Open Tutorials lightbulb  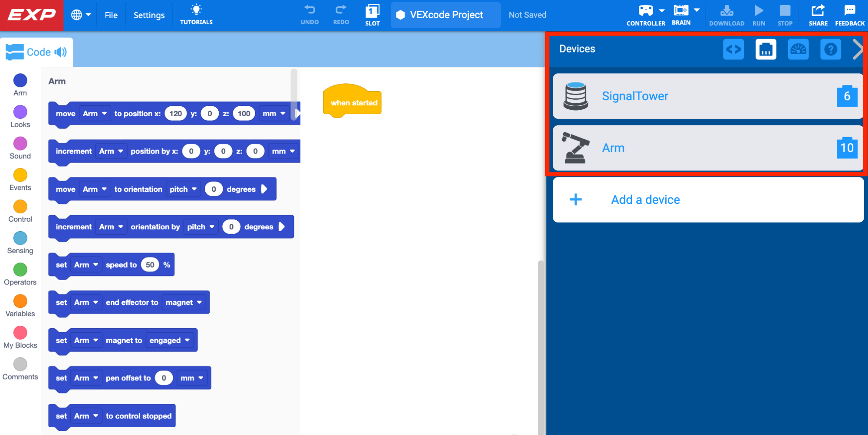pyautogui.click(x=196, y=15)
